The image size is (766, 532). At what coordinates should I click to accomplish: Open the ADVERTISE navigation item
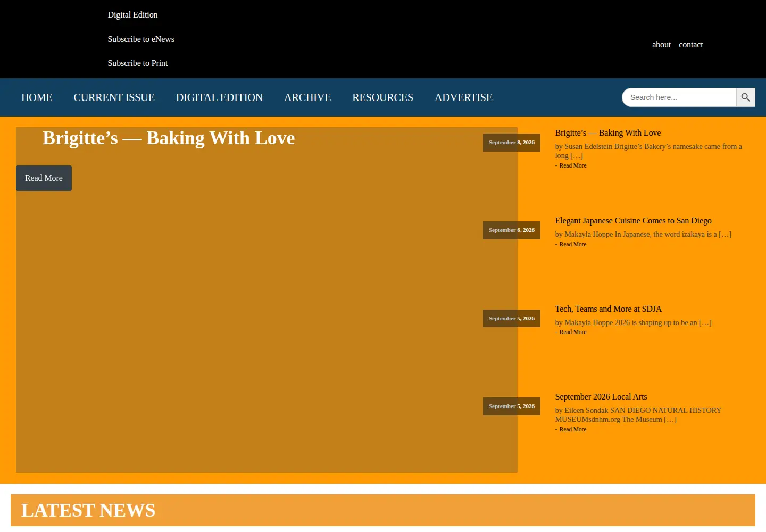tap(463, 97)
